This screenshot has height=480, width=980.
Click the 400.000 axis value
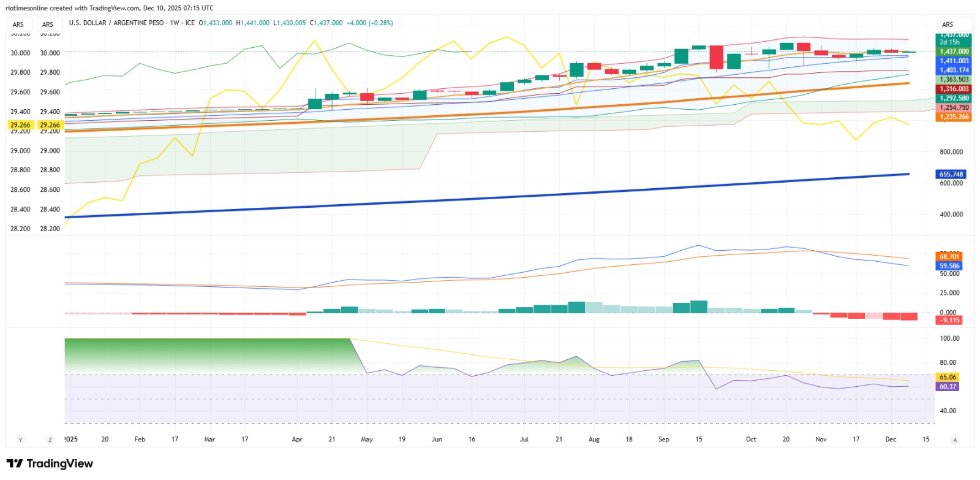pos(951,214)
